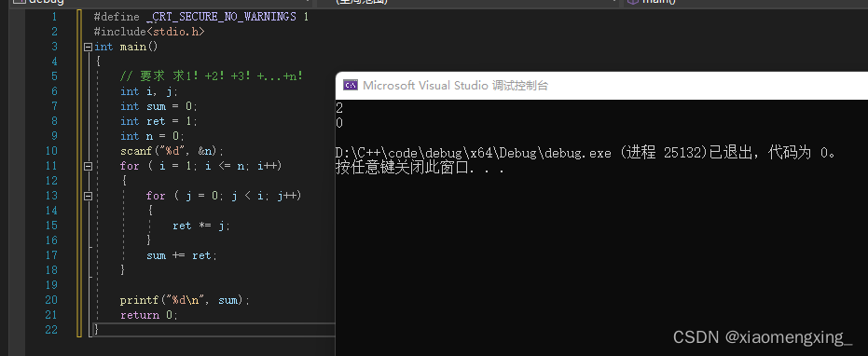
Task: Click the 'return 0;' statement
Action: pyautogui.click(x=149, y=315)
